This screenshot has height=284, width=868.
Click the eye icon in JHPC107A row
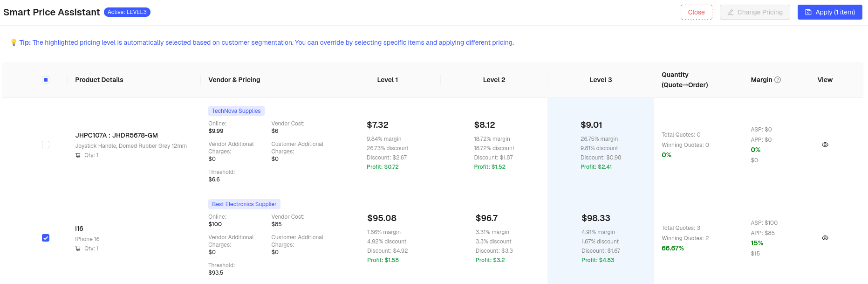coord(825,145)
